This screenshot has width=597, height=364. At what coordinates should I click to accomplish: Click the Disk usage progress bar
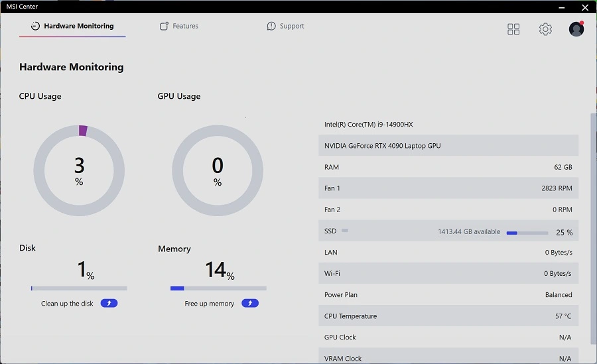pos(79,288)
